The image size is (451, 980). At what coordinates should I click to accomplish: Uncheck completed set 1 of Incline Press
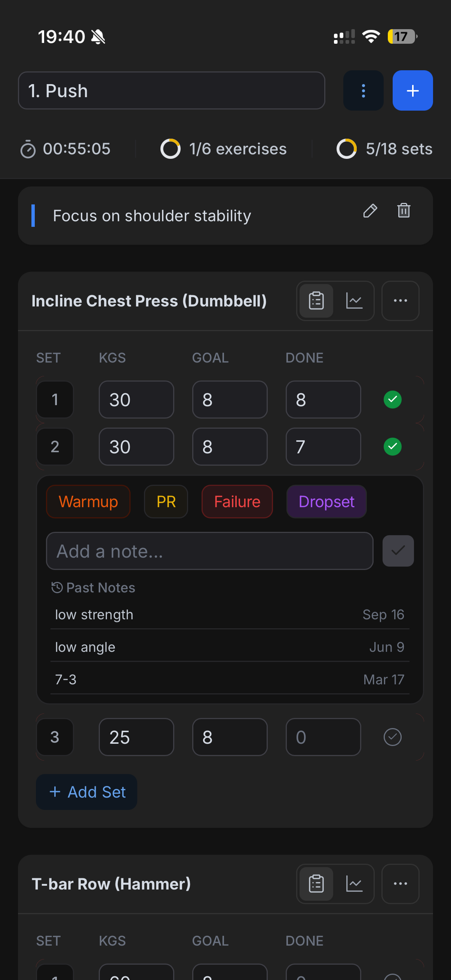(x=392, y=400)
